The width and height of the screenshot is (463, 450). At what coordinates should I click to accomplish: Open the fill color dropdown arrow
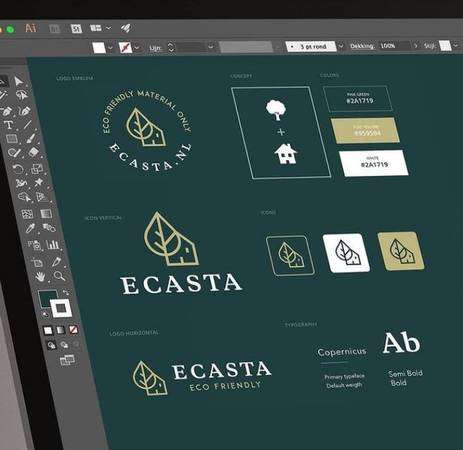pos(111,48)
